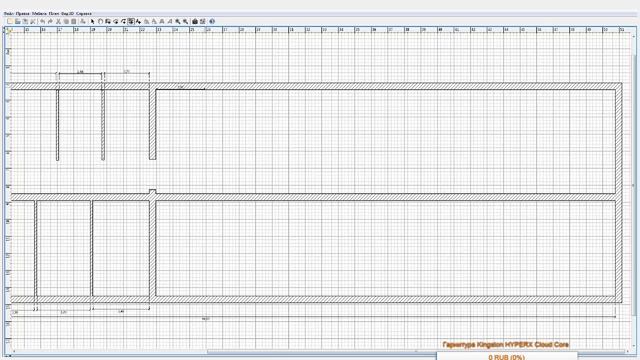This screenshot has height=360, width=640.
Task: Click the Redo arrow icon
Action: click(50, 21)
